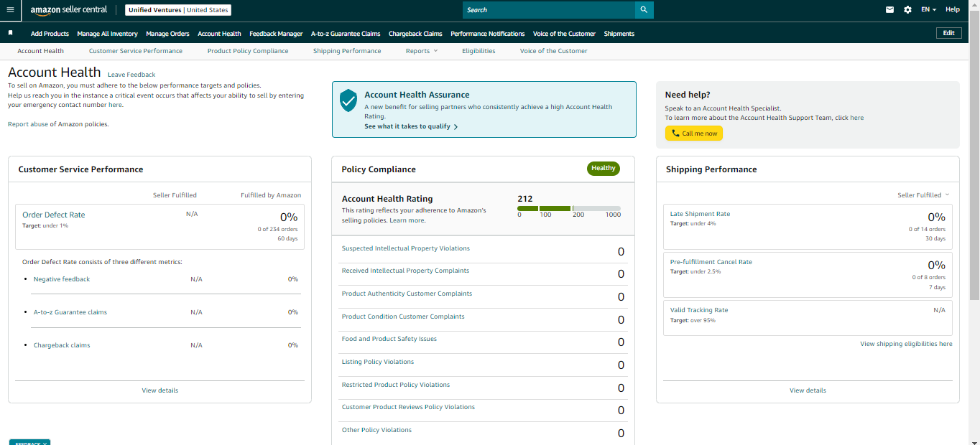Click 'See what it takes to qualify'

tap(411, 126)
